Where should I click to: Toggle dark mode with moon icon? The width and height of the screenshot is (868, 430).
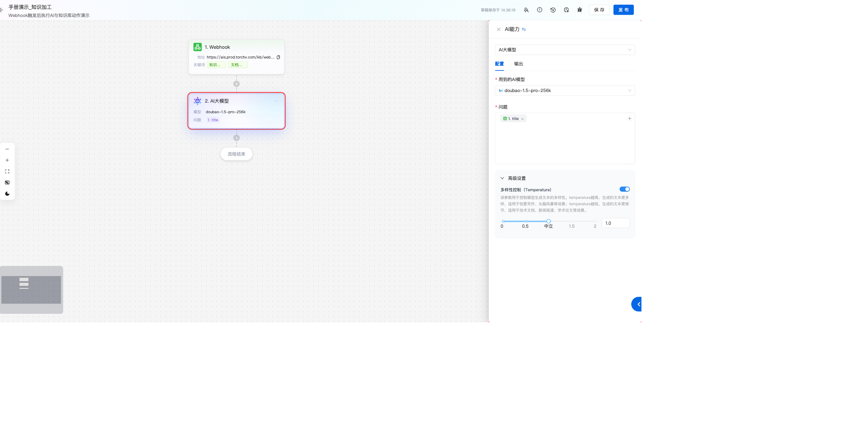pos(7,194)
